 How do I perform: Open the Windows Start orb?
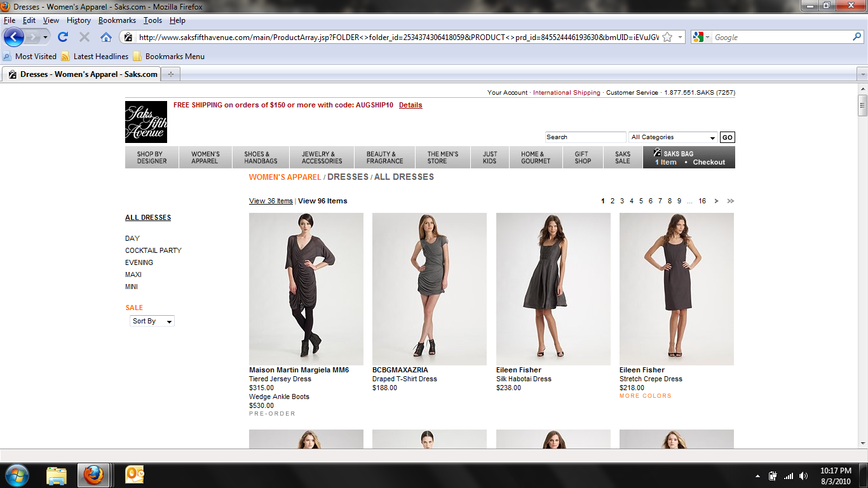click(x=17, y=475)
